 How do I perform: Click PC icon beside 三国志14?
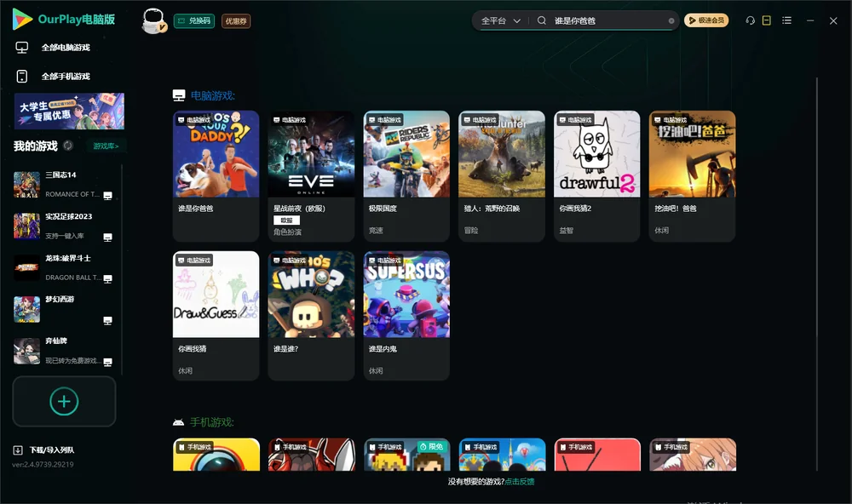point(107,196)
